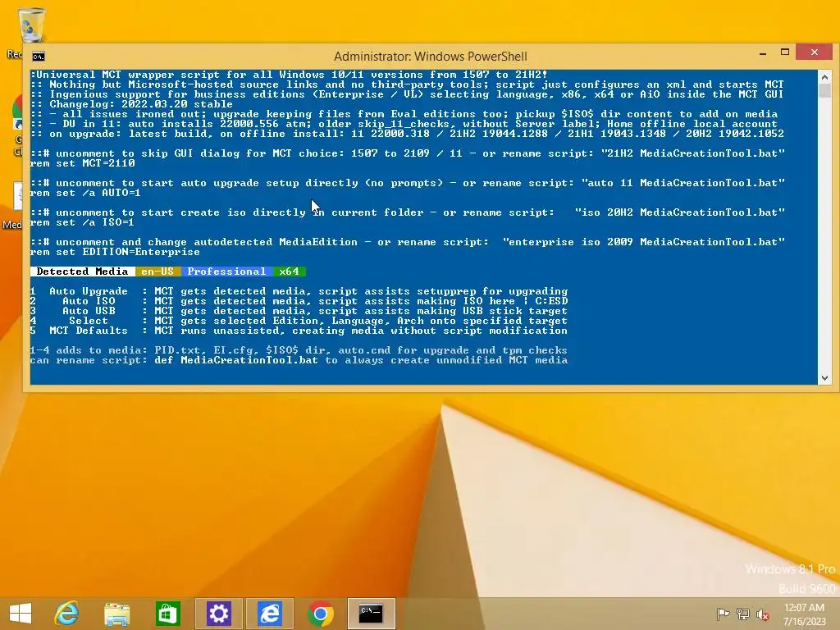The height and width of the screenshot is (630, 840).
Task: Show clock and date 12:07 AM
Action: [x=804, y=614]
